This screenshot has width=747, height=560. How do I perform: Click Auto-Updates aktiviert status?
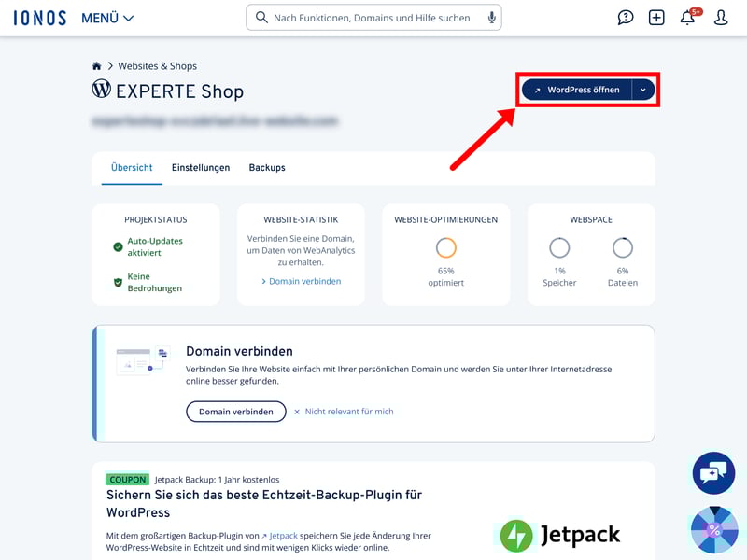(155, 246)
